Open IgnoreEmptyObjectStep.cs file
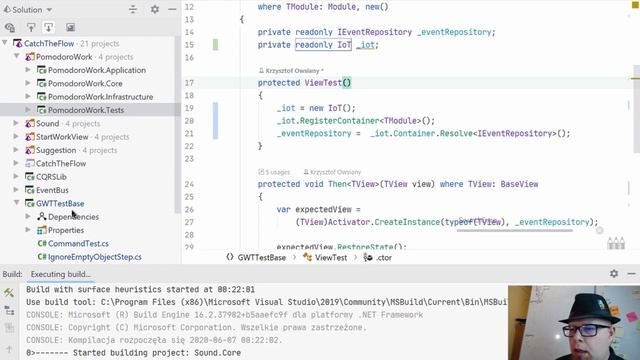 click(x=95, y=257)
